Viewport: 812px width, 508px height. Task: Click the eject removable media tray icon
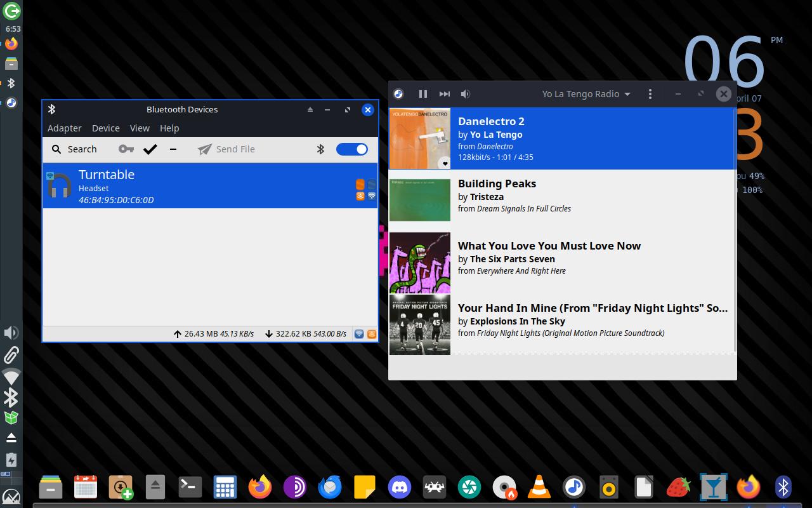tap(11, 438)
